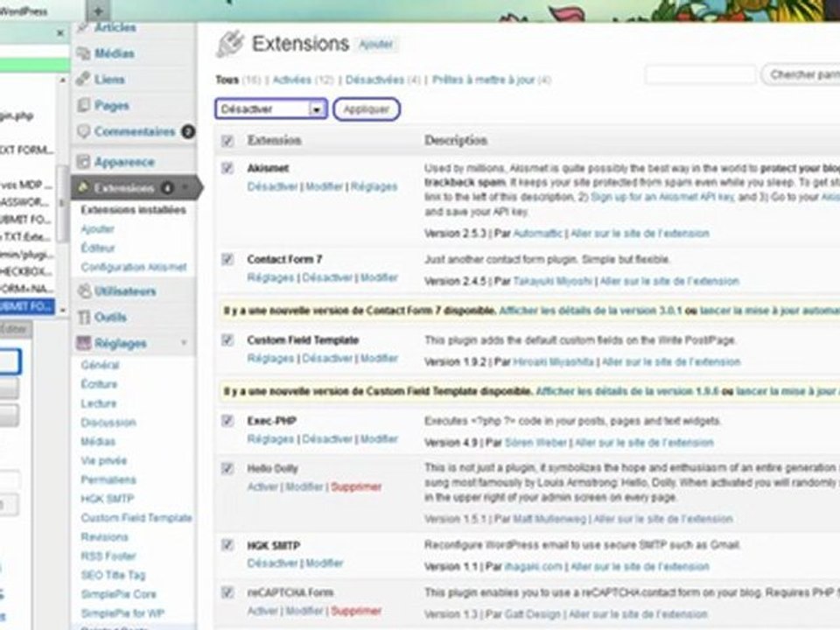Click Réglages link under Akismet
This screenshot has width=840, height=630.
point(374,186)
